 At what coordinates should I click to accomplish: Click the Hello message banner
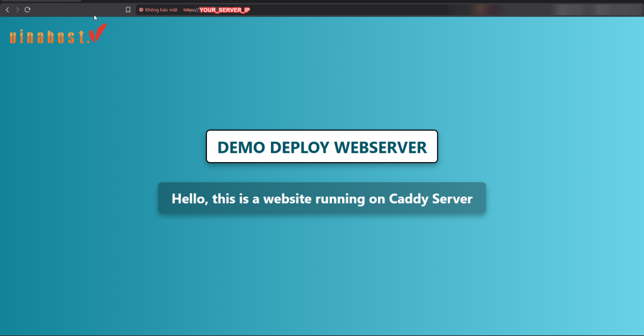321,198
